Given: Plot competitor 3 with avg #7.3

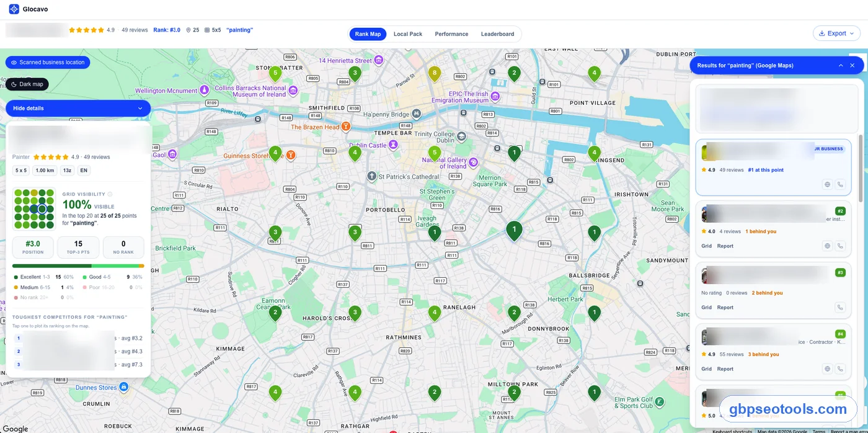Looking at the screenshot, I should click(x=78, y=365).
